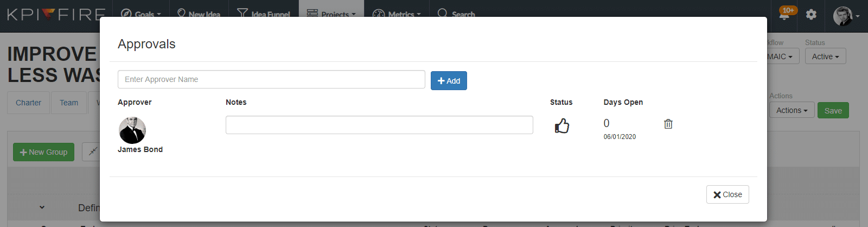Click James Bond's profile photo
The image size is (868, 227).
132,130
